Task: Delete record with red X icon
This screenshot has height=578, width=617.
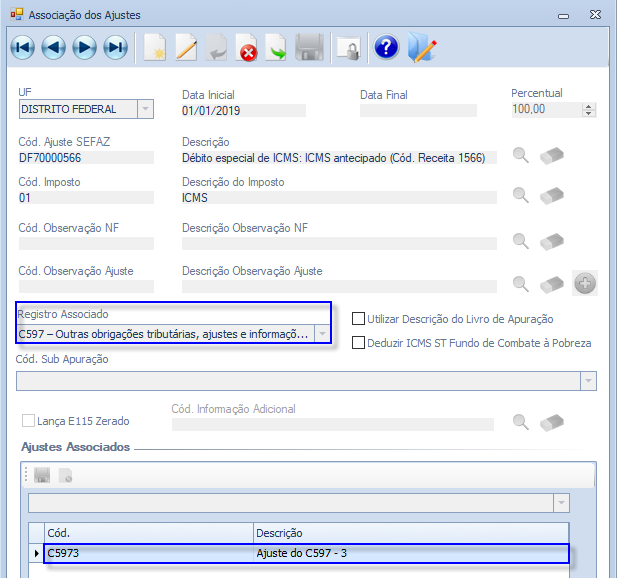Action: pyautogui.click(x=247, y=48)
